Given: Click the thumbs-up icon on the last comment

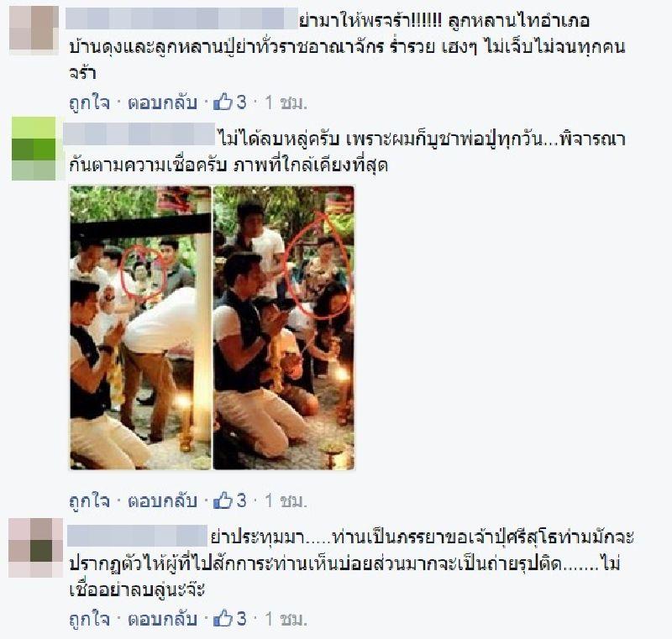Looking at the screenshot, I should 223,619.
